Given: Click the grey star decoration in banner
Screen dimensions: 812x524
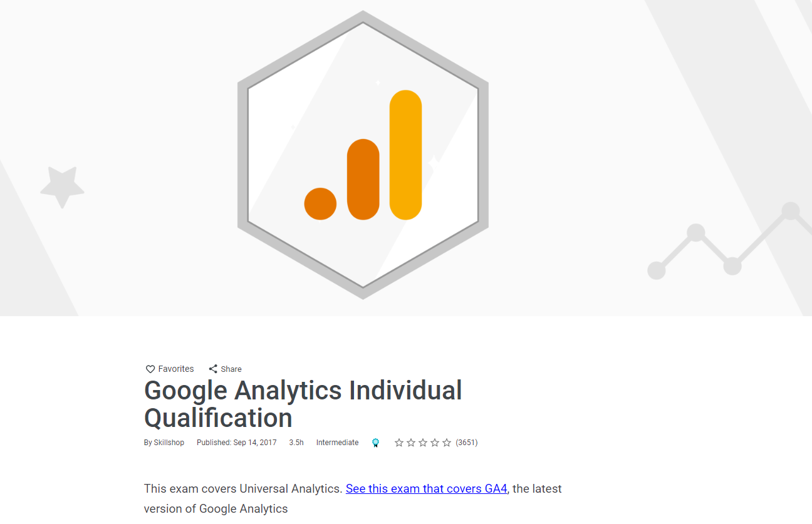Looking at the screenshot, I should [62, 187].
